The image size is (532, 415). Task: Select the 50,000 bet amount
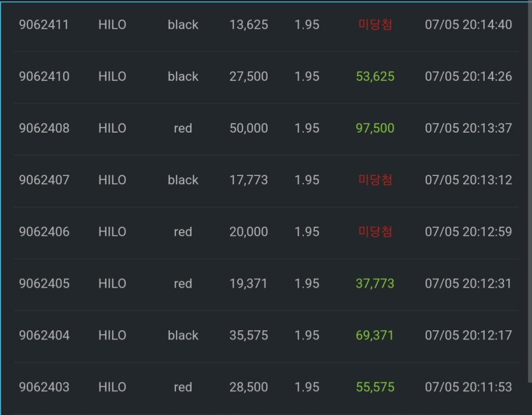pos(248,128)
